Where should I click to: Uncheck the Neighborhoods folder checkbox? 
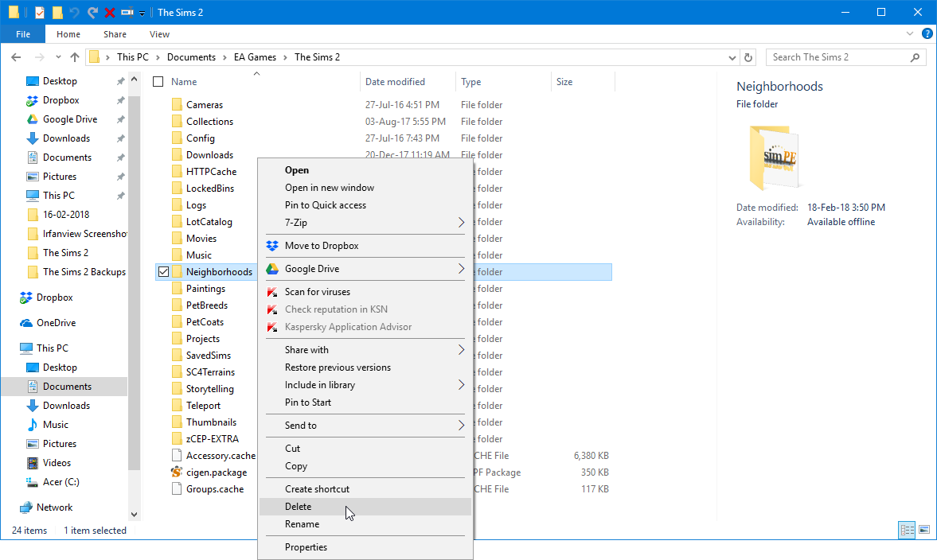point(163,271)
